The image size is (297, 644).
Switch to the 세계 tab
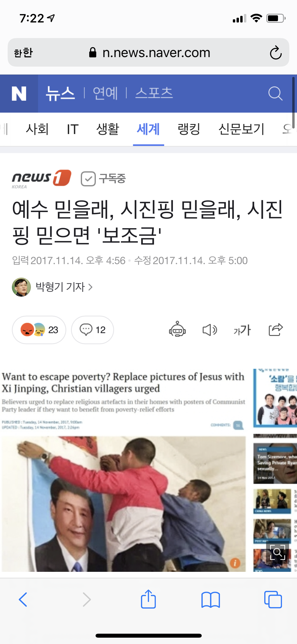tap(148, 129)
